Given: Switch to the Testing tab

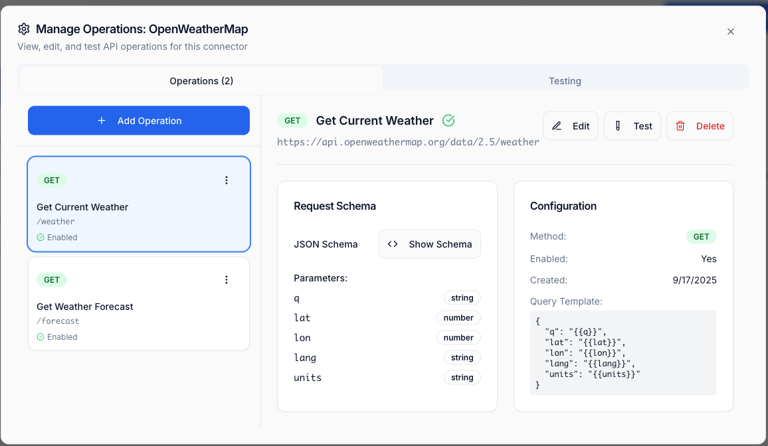Looking at the screenshot, I should coord(565,81).
